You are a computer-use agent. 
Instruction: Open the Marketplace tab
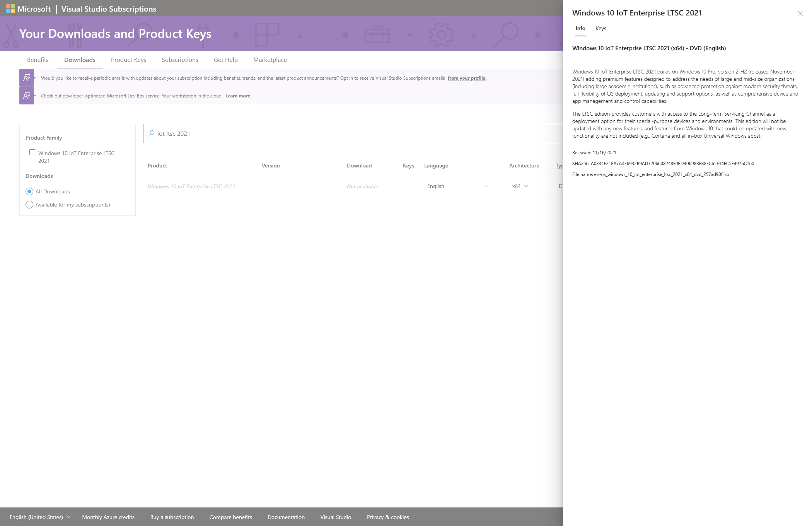[270, 60]
